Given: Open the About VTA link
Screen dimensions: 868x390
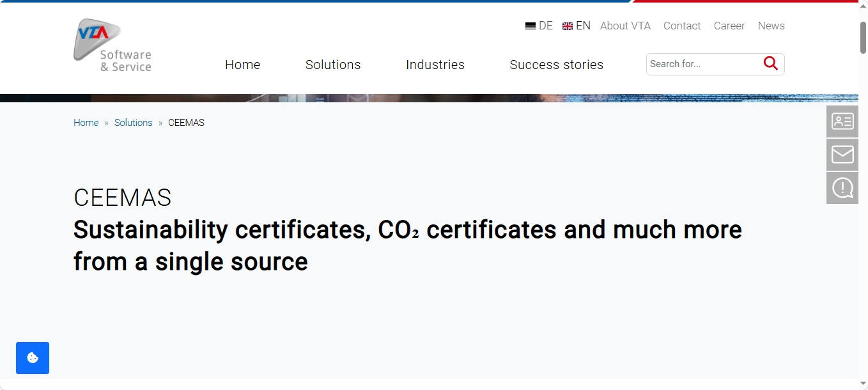Looking at the screenshot, I should [x=625, y=26].
